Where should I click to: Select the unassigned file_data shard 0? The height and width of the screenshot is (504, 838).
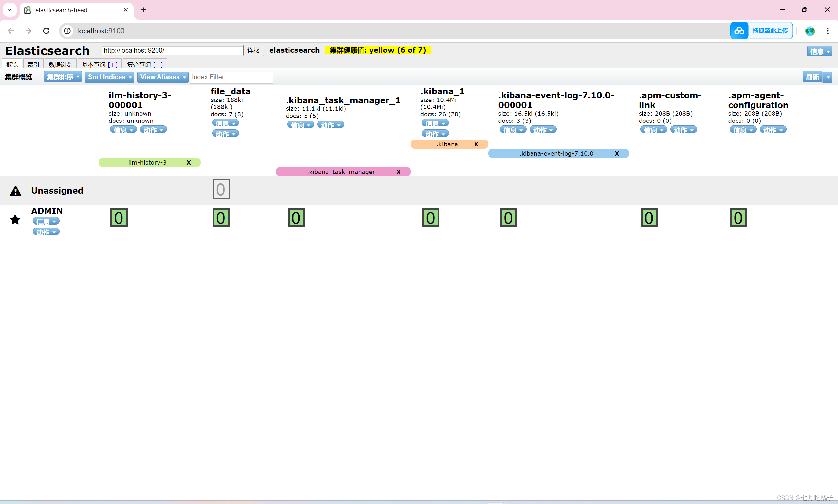tap(221, 189)
